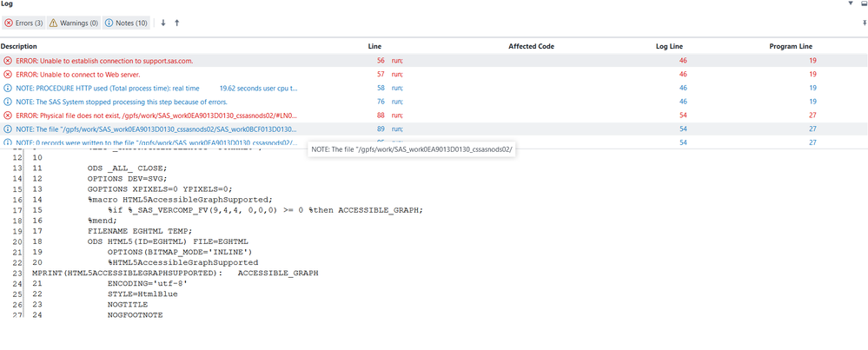This screenshot has width=868, height=350.
Task: Toggle the Notes (10) filter
Action: click(126, 23)
